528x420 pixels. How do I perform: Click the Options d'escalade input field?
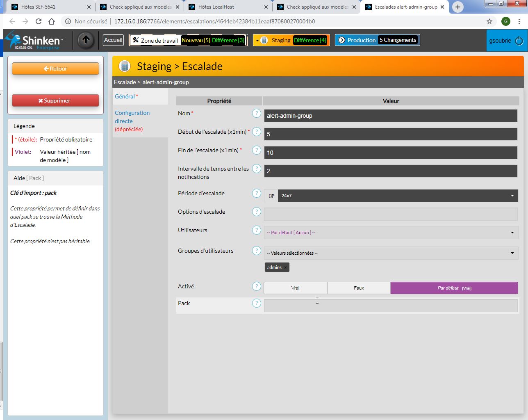[391, 214]
